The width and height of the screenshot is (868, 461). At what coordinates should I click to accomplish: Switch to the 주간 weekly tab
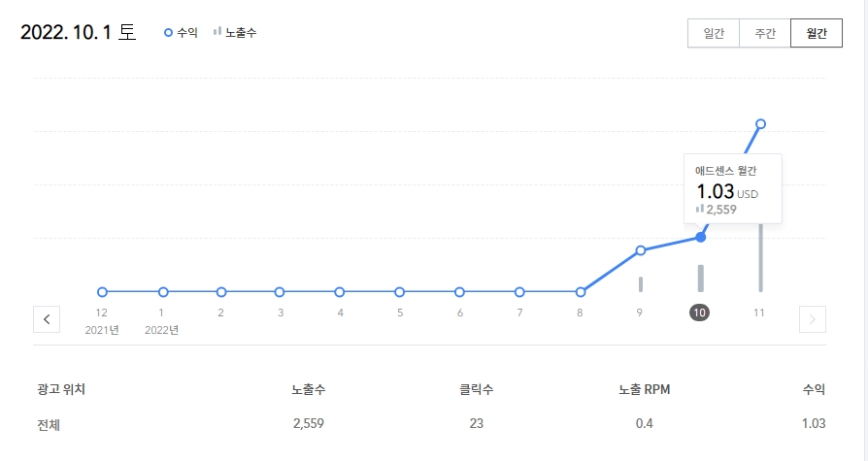coord(765,33)
